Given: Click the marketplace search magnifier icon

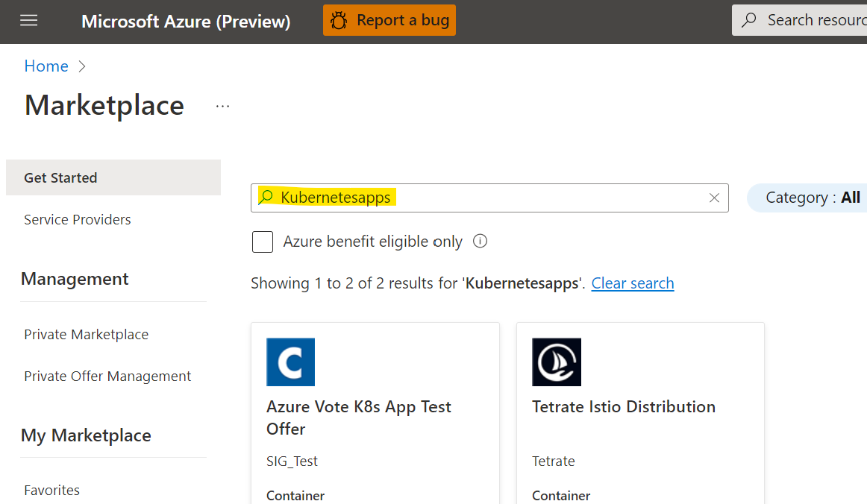Looking at the screenshot, I should 266,197.
